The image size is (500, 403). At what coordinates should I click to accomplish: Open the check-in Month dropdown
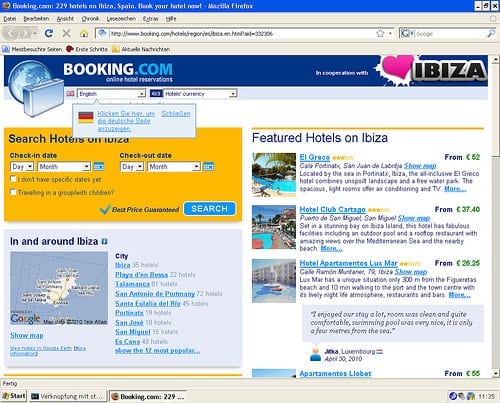point(64,166)
